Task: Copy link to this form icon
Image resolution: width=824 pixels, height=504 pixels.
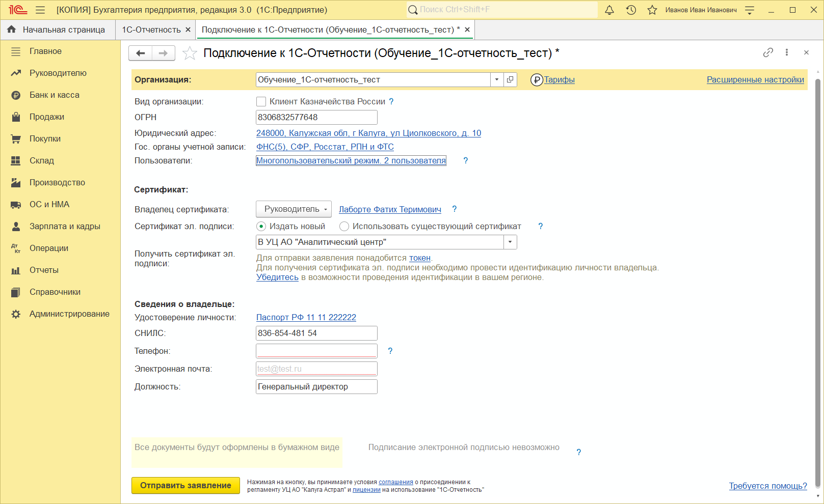Action: click(x=768, y=52)
